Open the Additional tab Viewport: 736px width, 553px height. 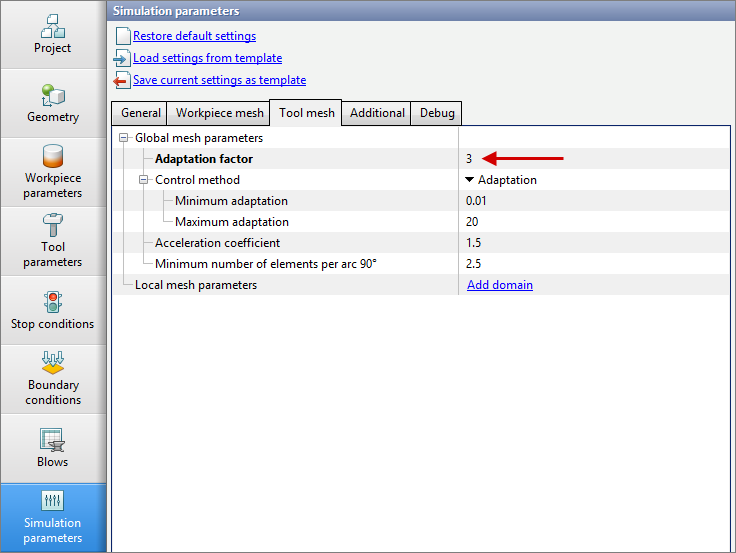[x=377, y=113]
